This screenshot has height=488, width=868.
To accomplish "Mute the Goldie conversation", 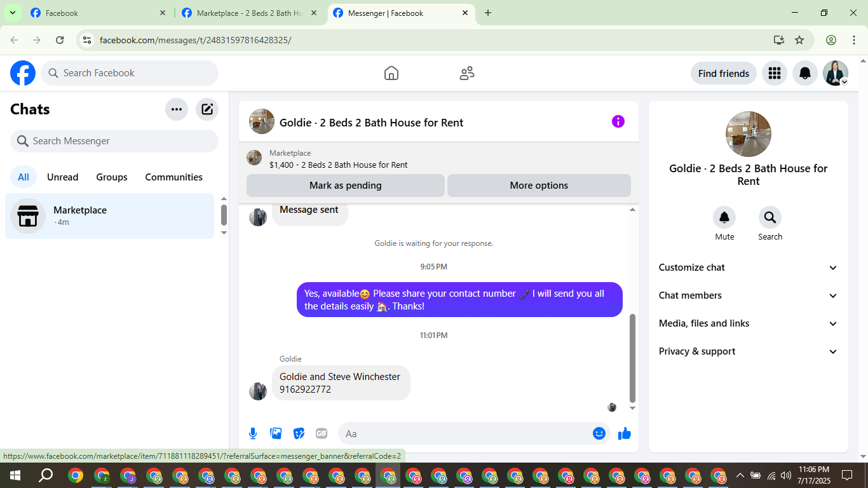I will click(x=724, y=218).
